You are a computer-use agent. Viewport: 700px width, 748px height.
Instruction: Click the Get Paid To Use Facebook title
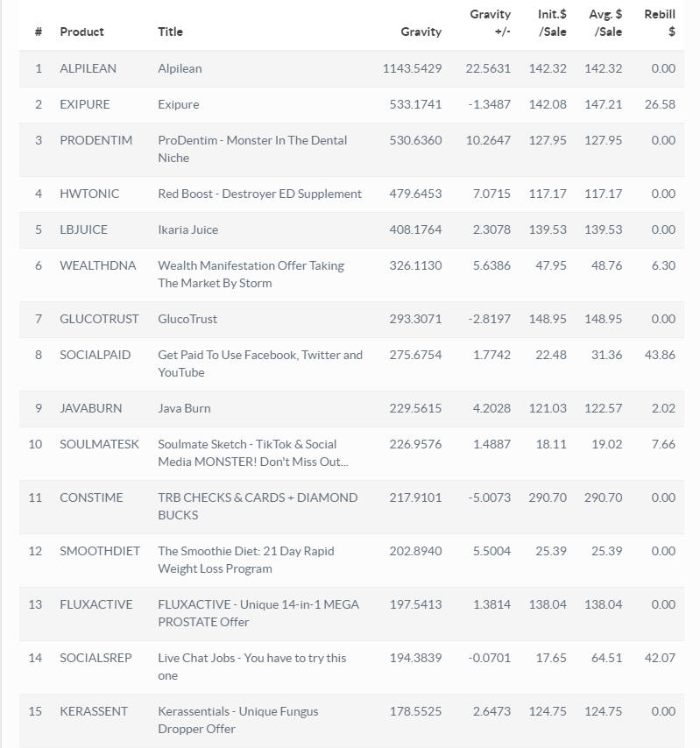tap(260, 363)
